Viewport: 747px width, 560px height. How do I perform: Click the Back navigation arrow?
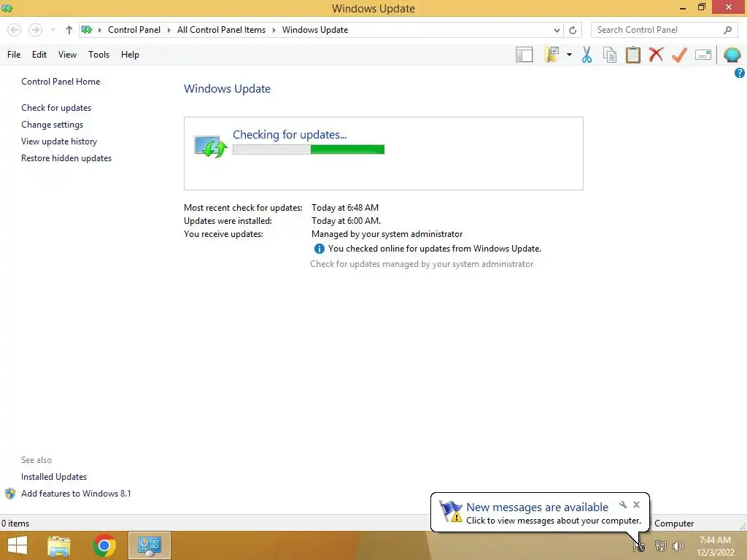[x=15, y=30]
